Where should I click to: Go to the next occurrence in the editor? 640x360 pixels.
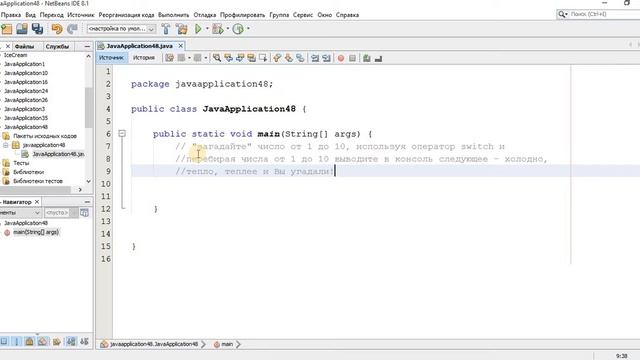pyautogui.click(x=240, y=58)
